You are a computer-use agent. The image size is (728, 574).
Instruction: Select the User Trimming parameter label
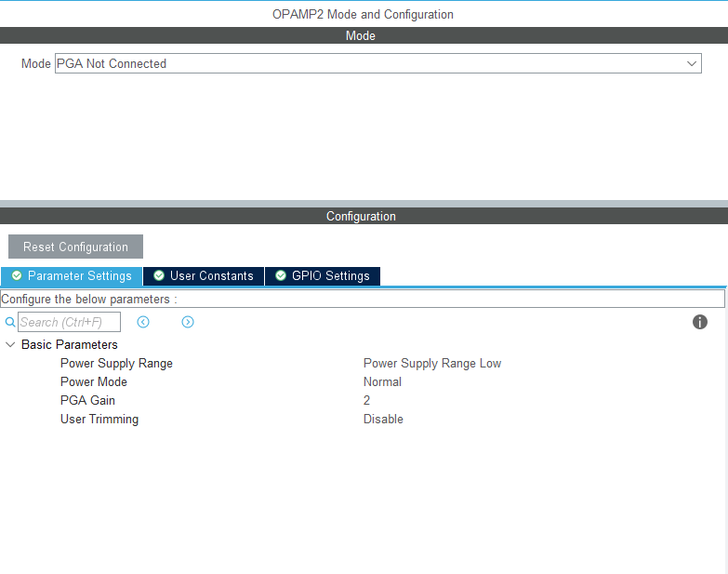(x=99, y=419)
